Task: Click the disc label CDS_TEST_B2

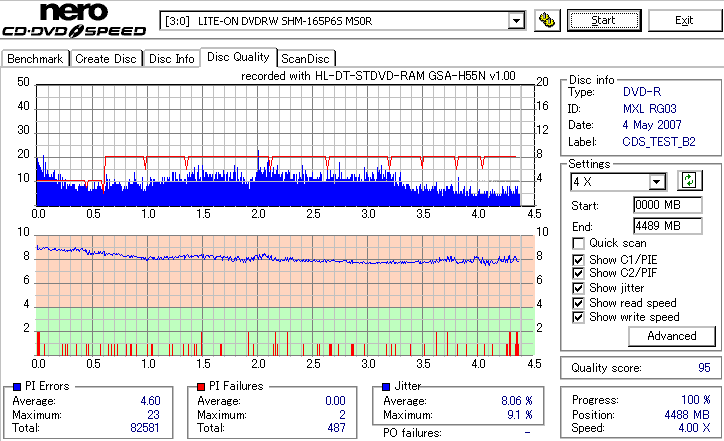Action: click(x=658, y=142)
